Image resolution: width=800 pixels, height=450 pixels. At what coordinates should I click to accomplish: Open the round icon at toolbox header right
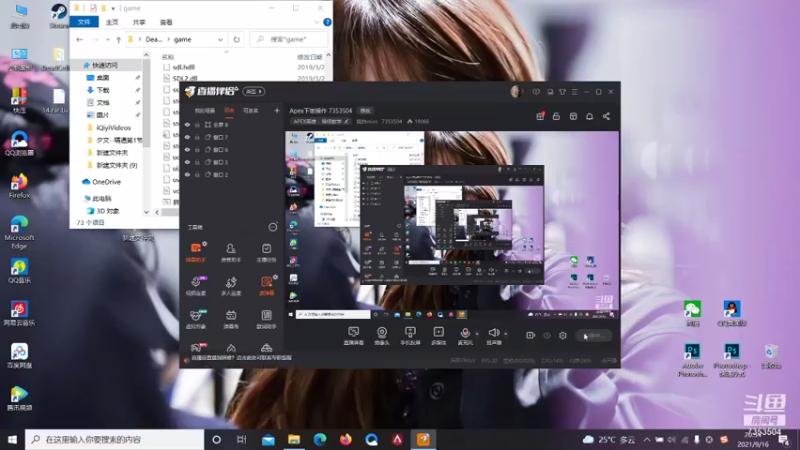(x=273, y=227)
